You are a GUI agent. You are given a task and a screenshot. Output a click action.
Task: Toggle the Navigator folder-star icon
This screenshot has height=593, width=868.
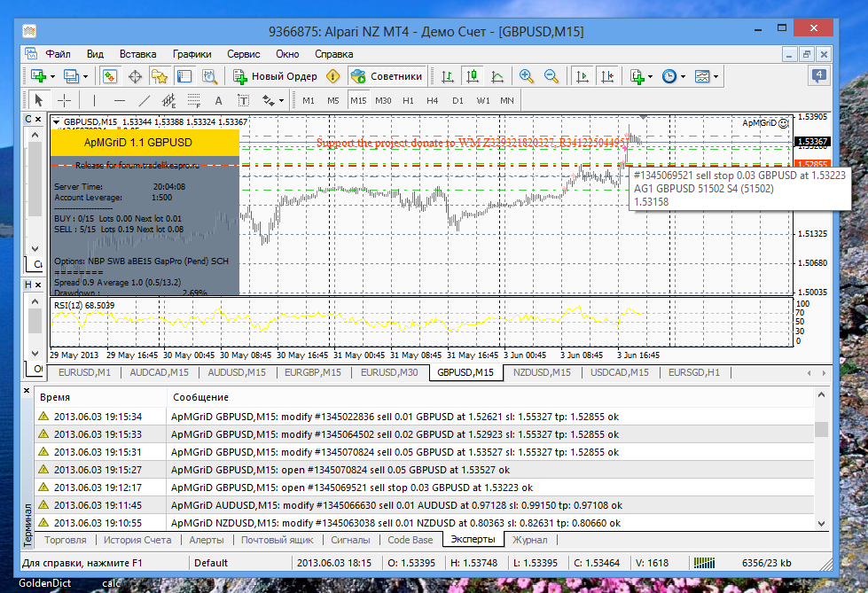click(160, 76)
